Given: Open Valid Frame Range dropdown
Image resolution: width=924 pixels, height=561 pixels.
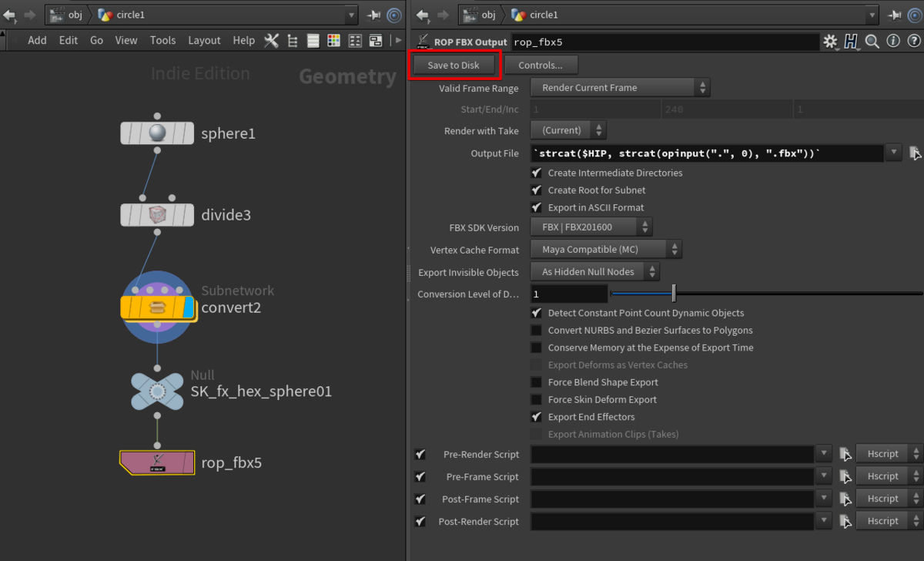Looking at the screenshot, I should 621,88.
